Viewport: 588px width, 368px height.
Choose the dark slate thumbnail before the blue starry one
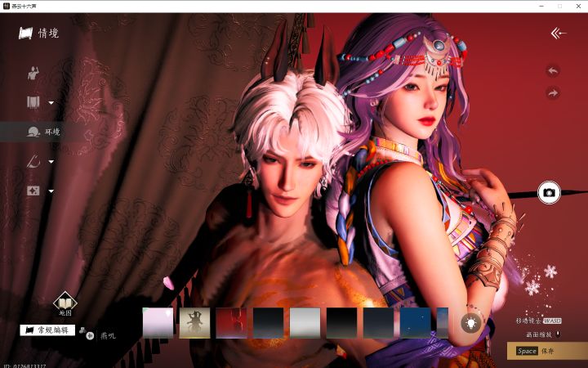pyautogui.click(x=378, y=323)
